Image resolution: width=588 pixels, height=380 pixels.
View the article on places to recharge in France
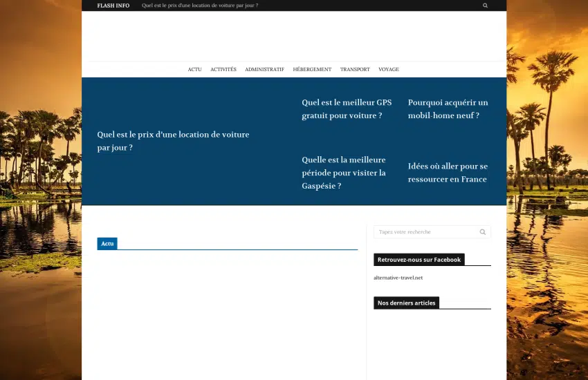448,173
